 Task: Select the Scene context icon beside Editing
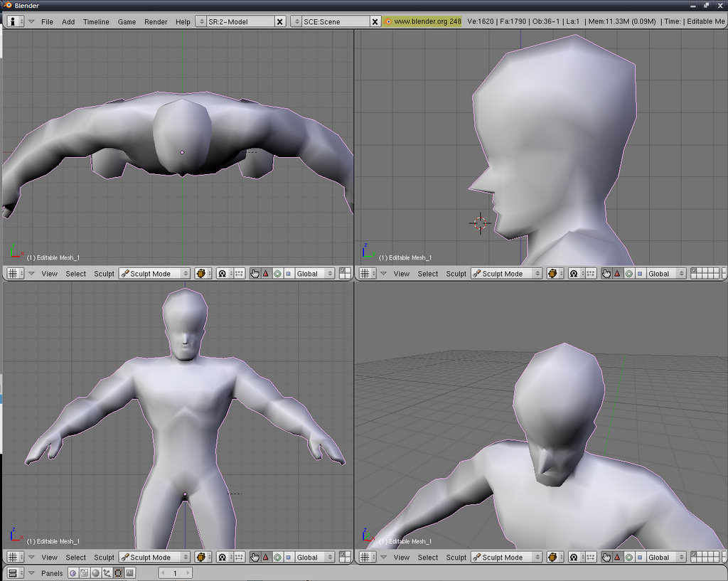129,573
